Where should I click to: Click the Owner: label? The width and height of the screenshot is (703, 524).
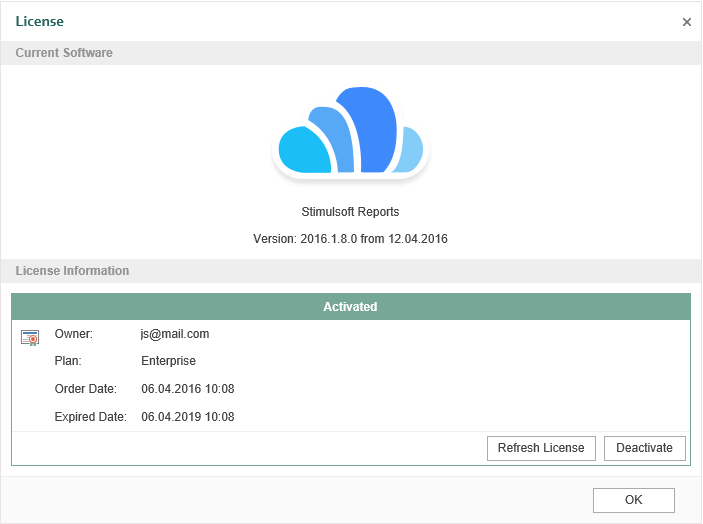click(x=74, y=334)
